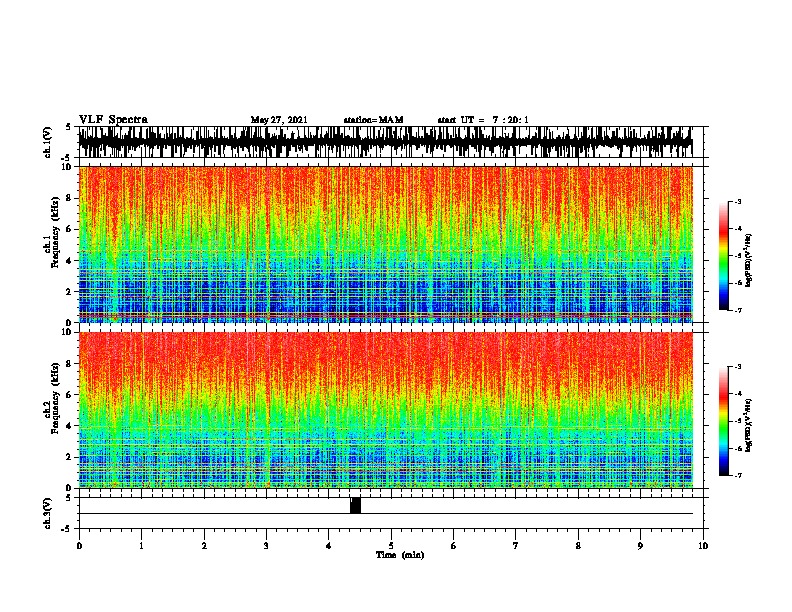Click the black pulse marker in ch.3 panel
The width and height of the screenshot is (792, 612).
(356, 505)
